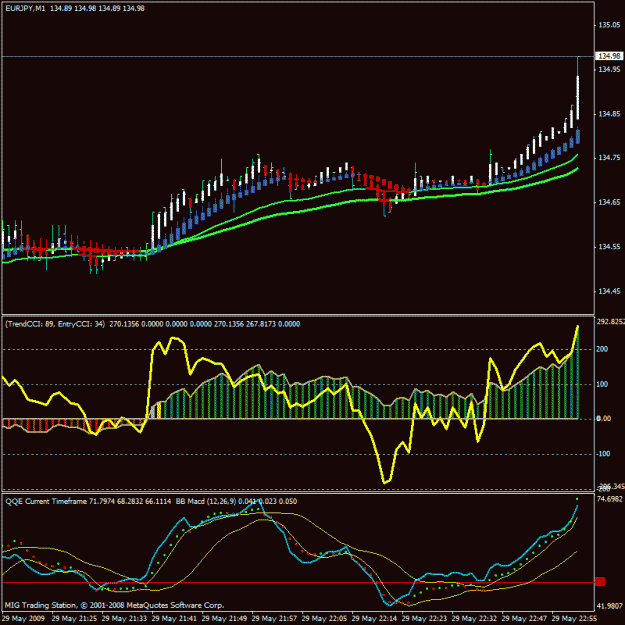Click the 0.00 level label in CCI panel

click(603, 419)
